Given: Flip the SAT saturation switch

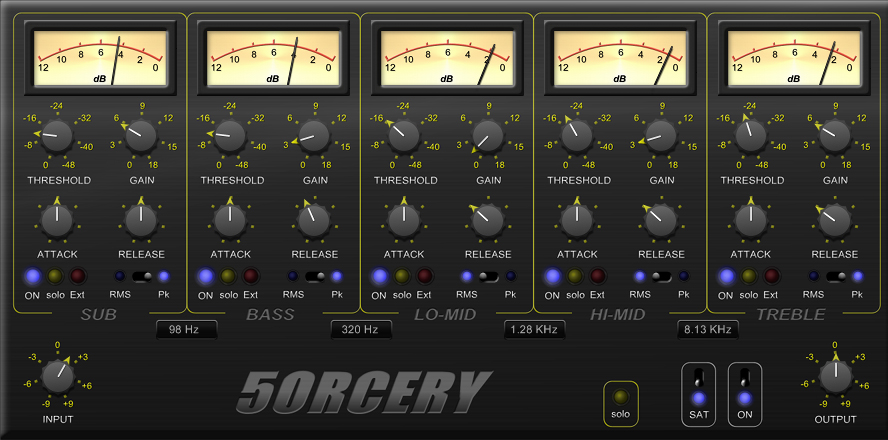Looking at the screenshot, I should 699,377.
